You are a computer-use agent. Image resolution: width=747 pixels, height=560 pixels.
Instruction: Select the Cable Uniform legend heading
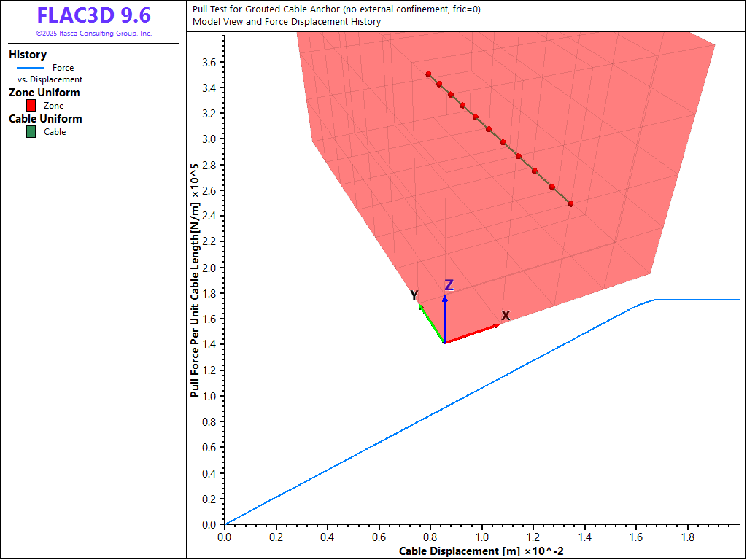(x=45, y=119)
